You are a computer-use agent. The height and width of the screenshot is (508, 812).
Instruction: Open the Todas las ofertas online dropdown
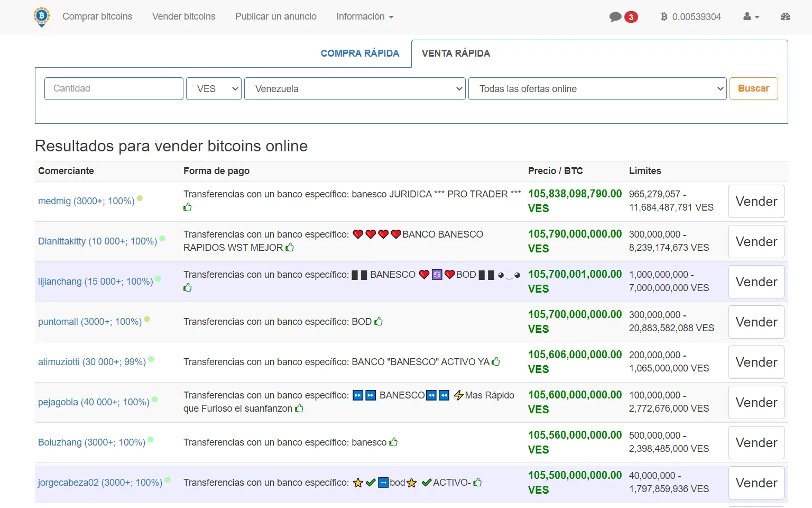(x=597, y=88)
